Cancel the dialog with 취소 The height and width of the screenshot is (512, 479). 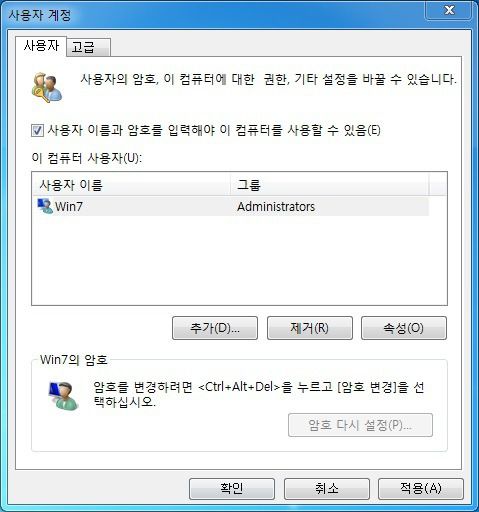point(327,489)
